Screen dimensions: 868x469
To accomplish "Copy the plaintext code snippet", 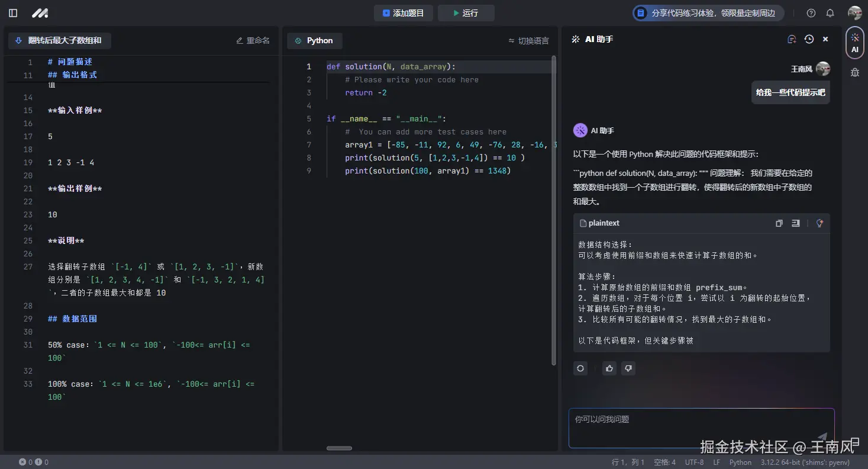I will coord(779,223).
